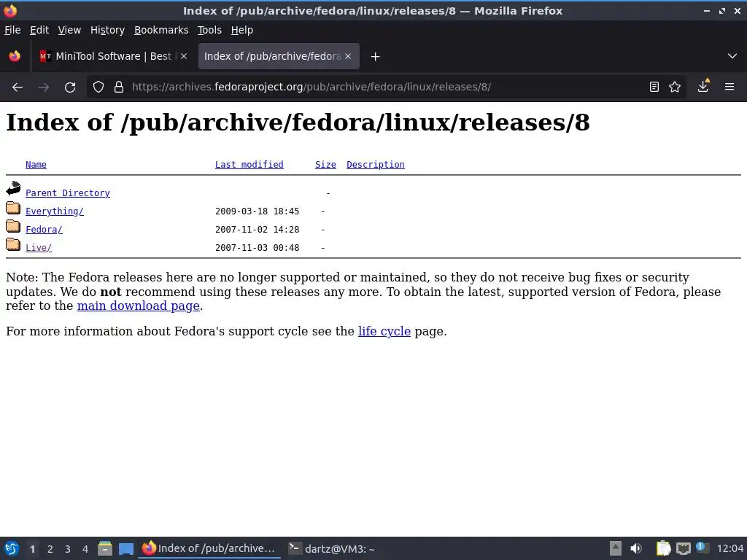Open the removable media tray icon
Viewport: 747px width, 560px height.
(x=616, y=548)
